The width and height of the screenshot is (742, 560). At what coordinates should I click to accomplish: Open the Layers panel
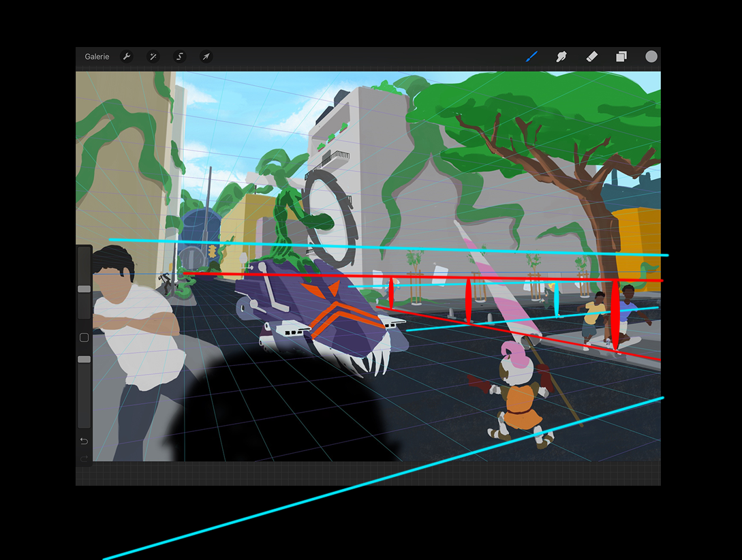[x=621, y=57]
